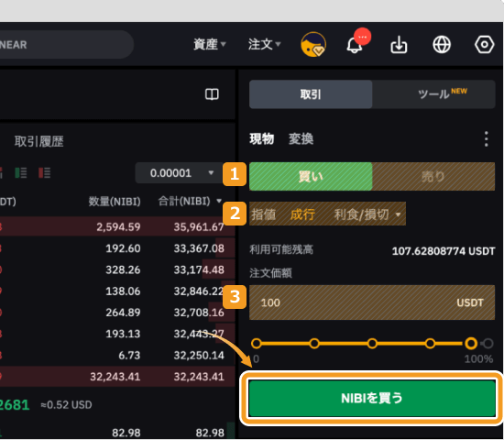This screenshot has height=440, width=504.
Task: Click the download app icon
Action: pyautogui.click(x=399, y=44)
